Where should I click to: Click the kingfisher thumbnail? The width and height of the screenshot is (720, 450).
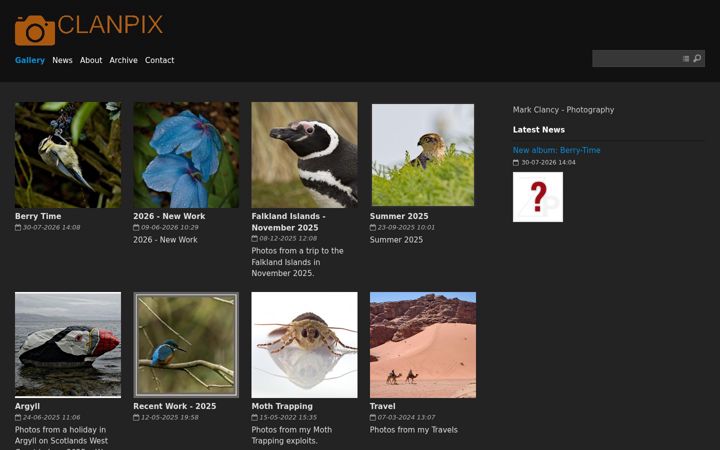pyautogui.click(x=186, y=345)
